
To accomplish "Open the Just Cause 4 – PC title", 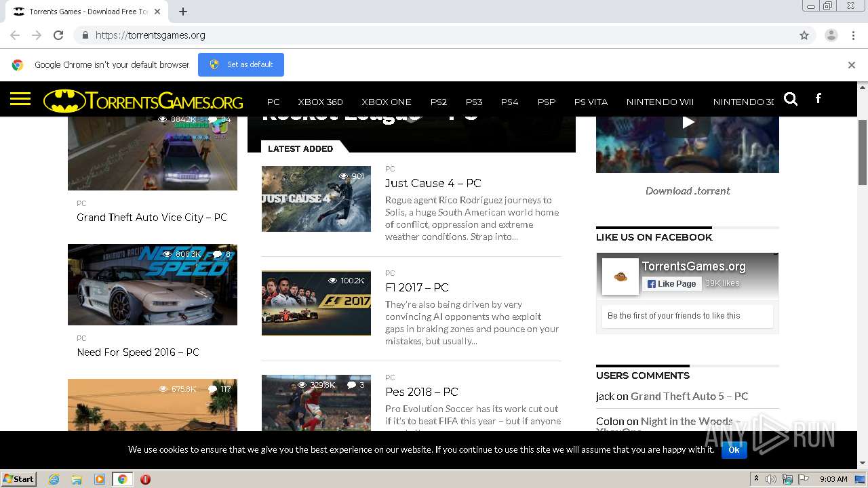I will [x=433, y=183].
